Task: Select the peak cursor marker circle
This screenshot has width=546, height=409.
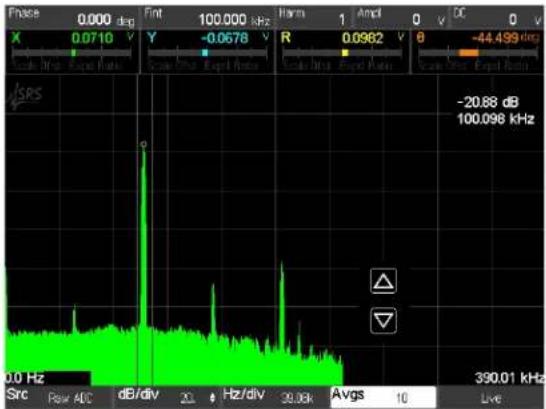Action: (x=143, y=144)
